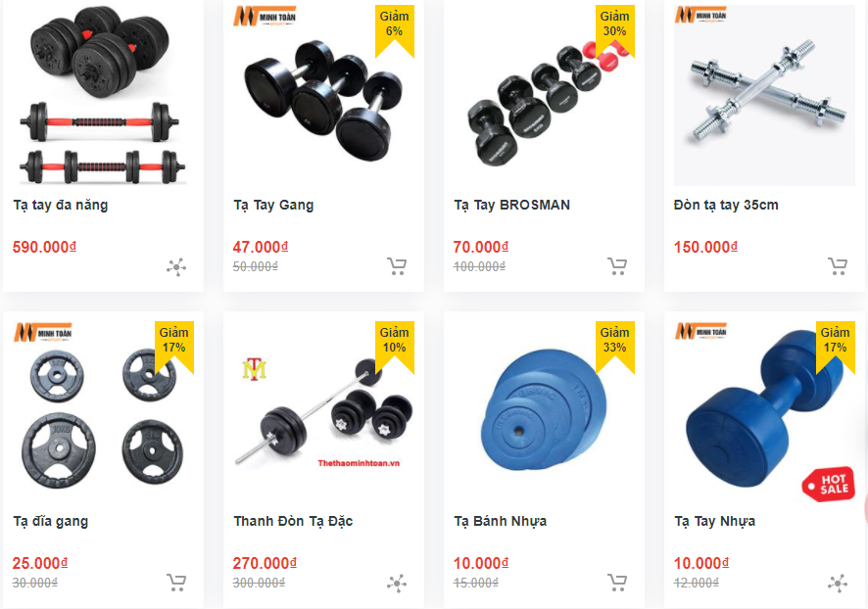Open Tạ Tay BROSMAN product title
This screenshot has height=609, width=868.
tap(512, 205)
